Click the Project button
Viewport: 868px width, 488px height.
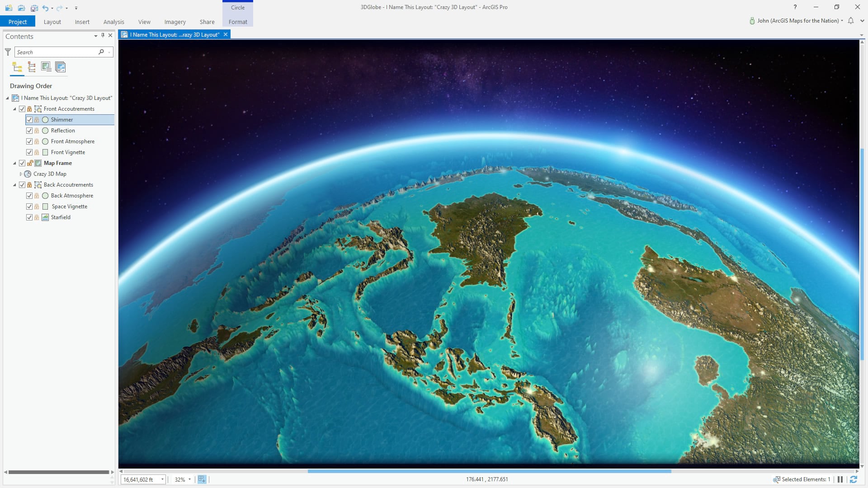pos(18,22)
